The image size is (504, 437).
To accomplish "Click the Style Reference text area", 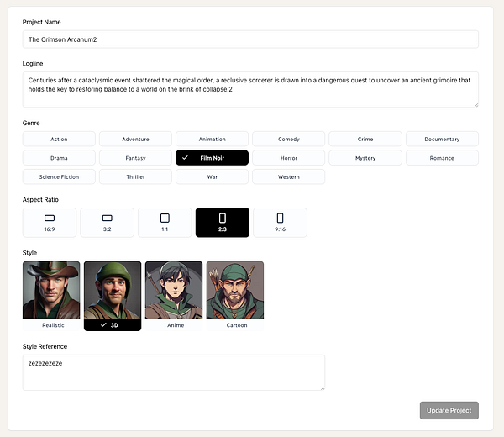I will click(174, 372).
